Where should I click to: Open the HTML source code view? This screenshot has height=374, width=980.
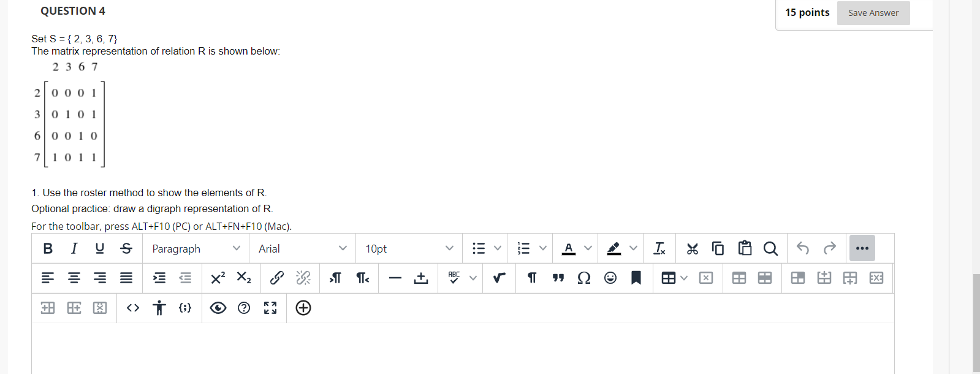133,308
